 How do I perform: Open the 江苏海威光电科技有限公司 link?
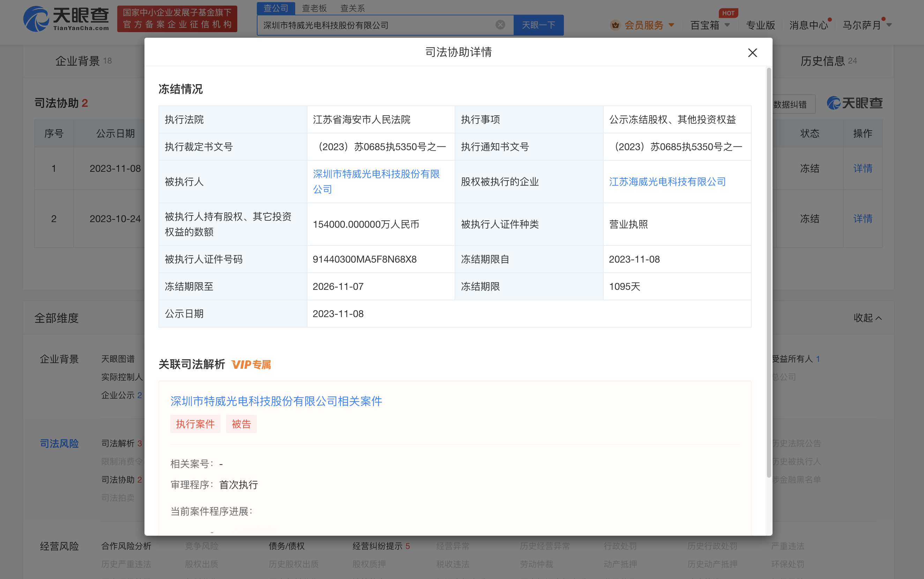667,182
